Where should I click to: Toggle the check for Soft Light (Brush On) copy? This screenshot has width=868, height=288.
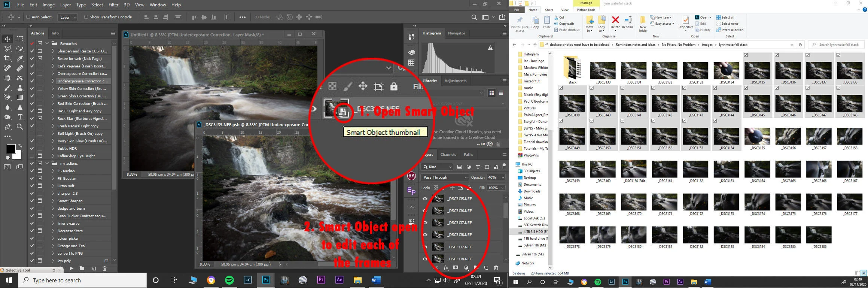click(32, 133)
